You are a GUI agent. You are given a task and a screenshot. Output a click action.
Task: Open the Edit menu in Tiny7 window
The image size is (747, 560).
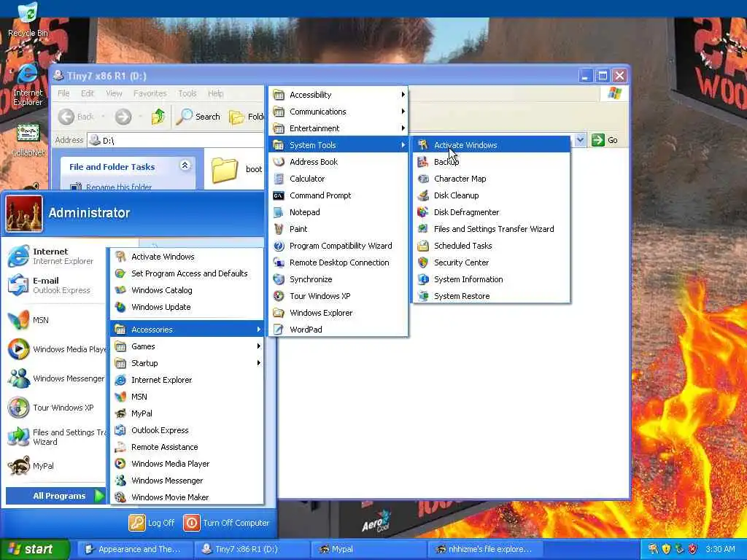click(88, 93)
